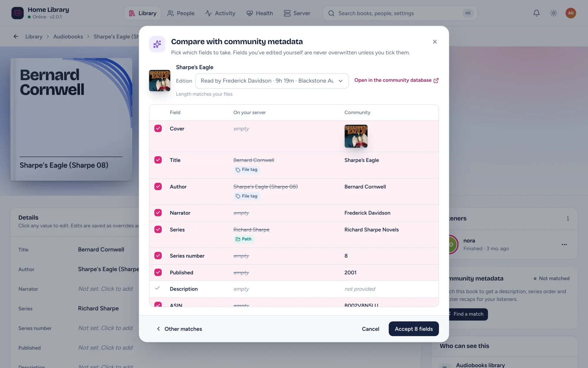This screenshot has width=588, height=368.
Task: Uncheck the Series field checkbox
Action: point(158,229)
